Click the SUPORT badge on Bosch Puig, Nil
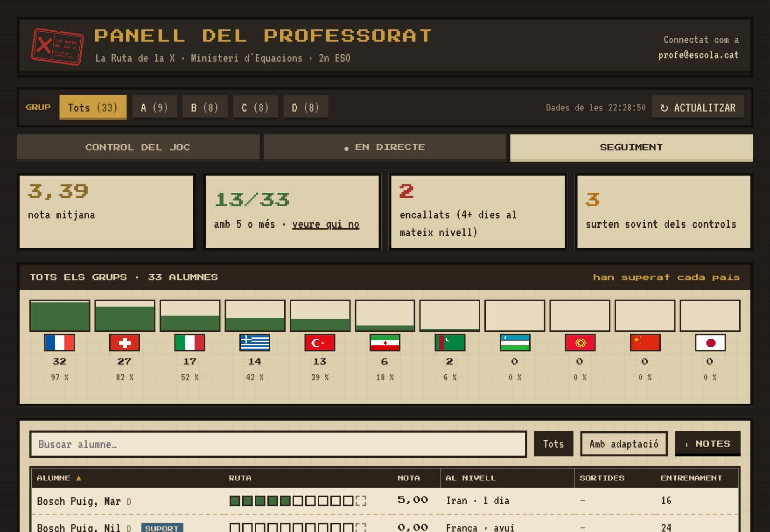 [x=162, y=528]
